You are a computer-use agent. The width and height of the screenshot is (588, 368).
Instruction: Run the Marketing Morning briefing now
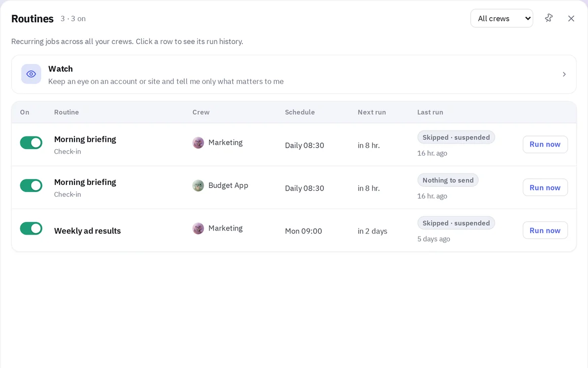[545, 144]
